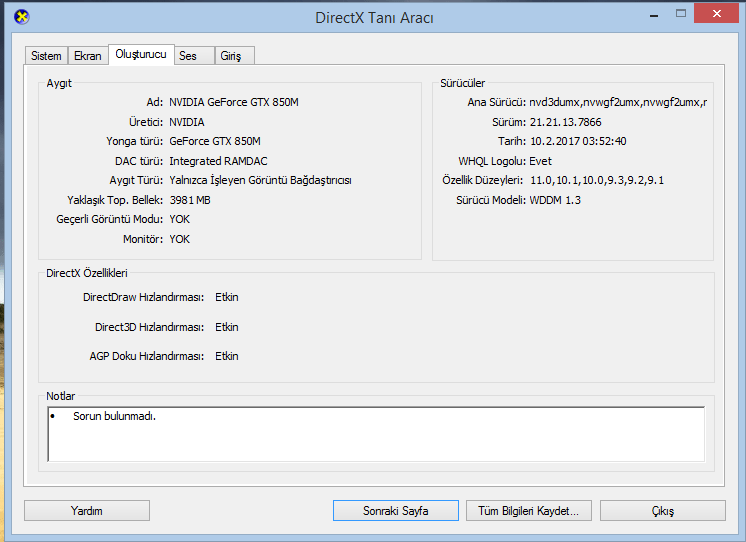Click the Sürücü Modeli value WDDM 1.3

click(555, 200)
